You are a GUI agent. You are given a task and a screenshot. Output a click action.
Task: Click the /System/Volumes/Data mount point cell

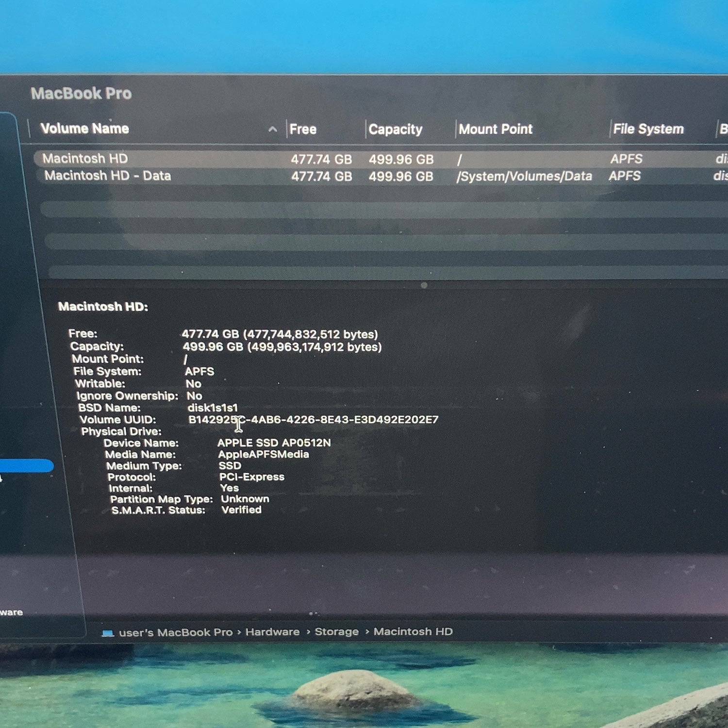click(524, 176)
